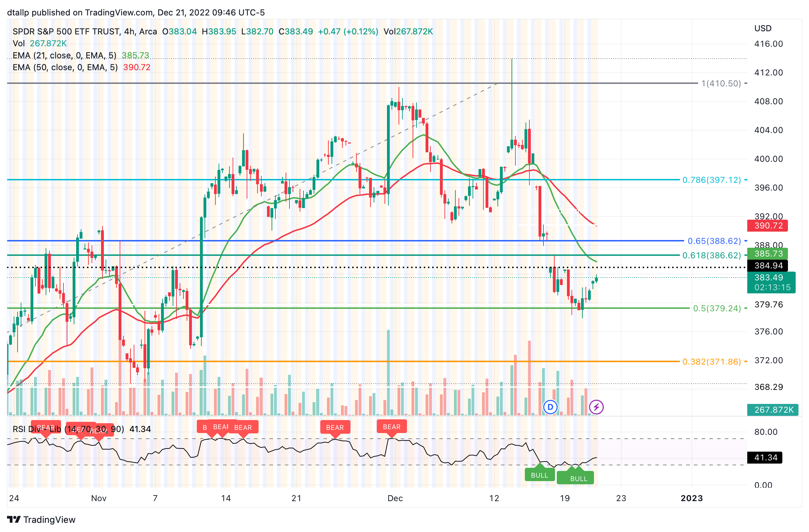
Task: Click the green 385.73 EMA price tag
Action: tap(768, 254)
